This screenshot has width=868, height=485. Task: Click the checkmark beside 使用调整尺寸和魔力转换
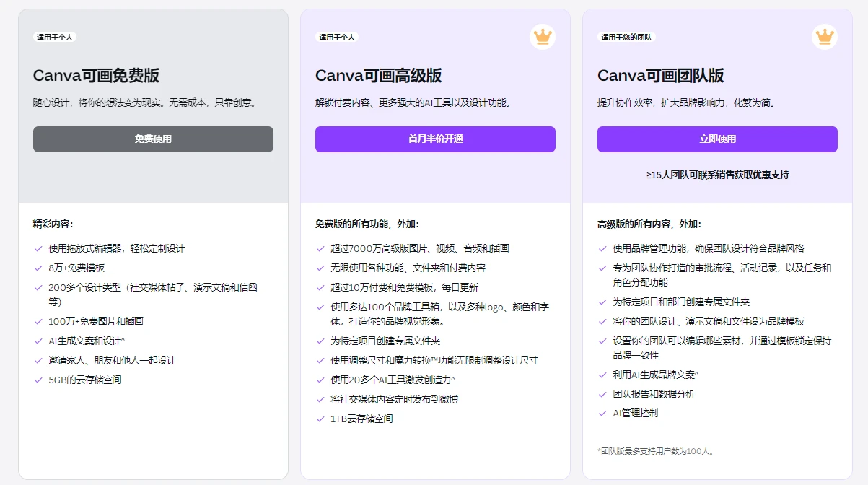tap(320, 360)
